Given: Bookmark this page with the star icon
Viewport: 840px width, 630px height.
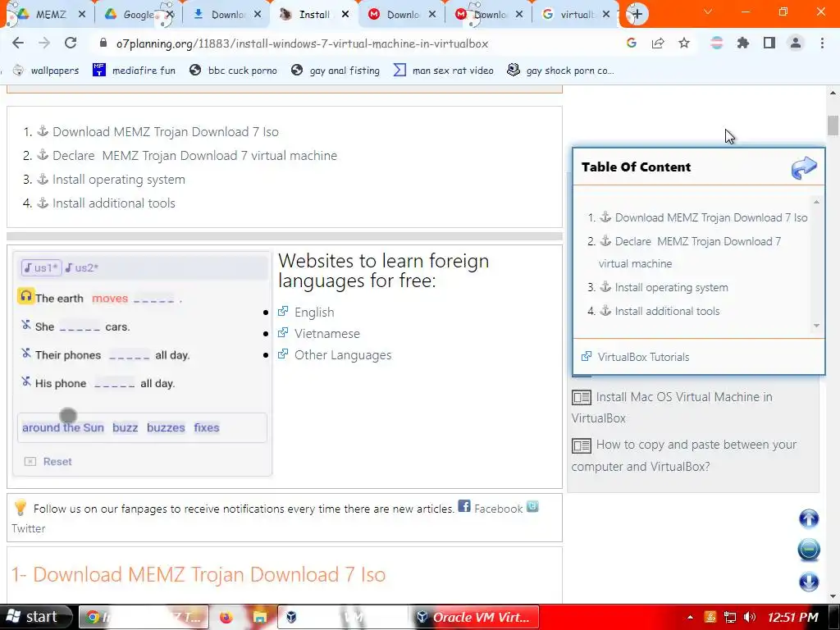Looking at the screenshot, I should pos(684,43).
